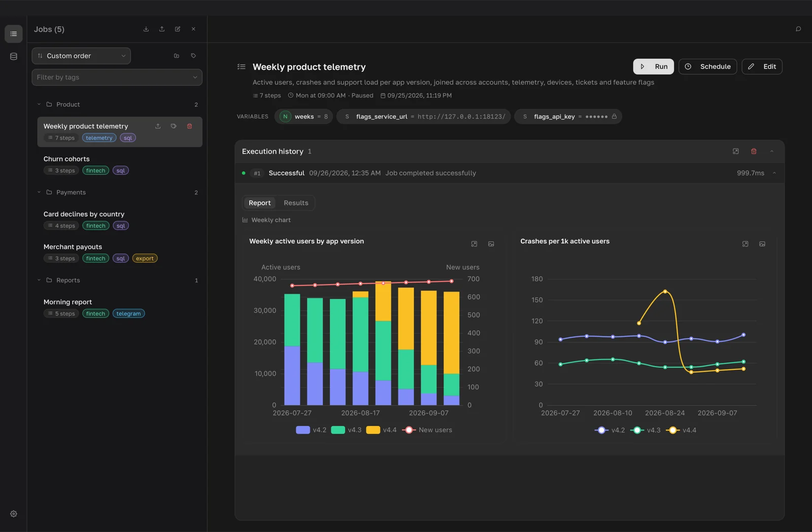The width and height of the screenshot is (812, 532).
Task: Click the Edit button
Action: [762, 66]
